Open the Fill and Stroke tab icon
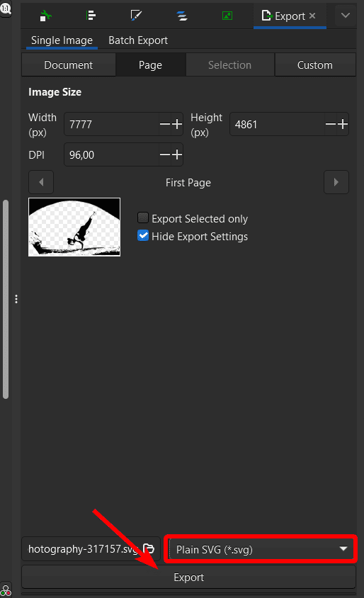364x598 pixels. (136, 16)
